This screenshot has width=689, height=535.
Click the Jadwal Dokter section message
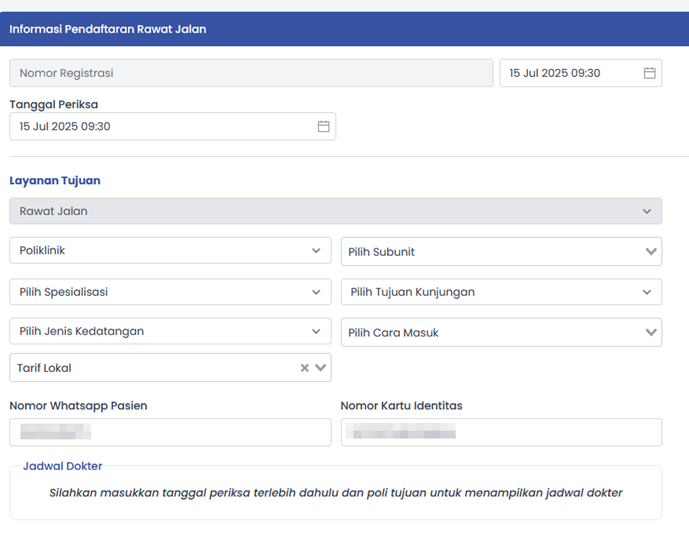pos(335,493)
